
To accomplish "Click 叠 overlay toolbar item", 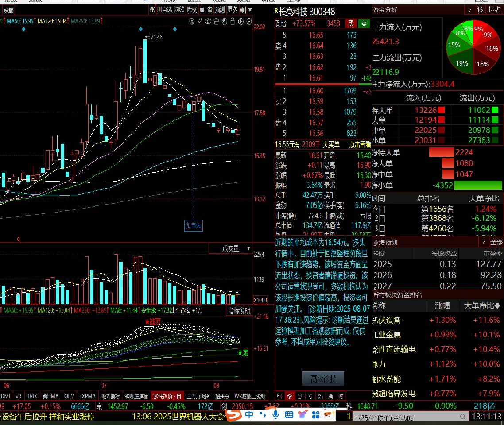I will pos(202,10).
